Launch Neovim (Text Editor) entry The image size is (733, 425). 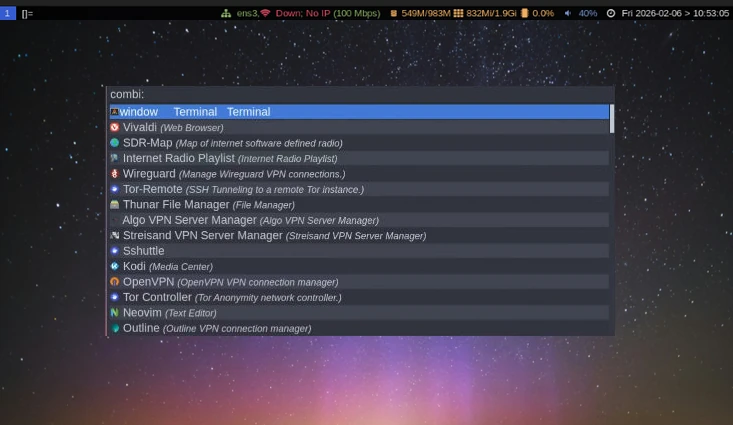tap(359, 312)
